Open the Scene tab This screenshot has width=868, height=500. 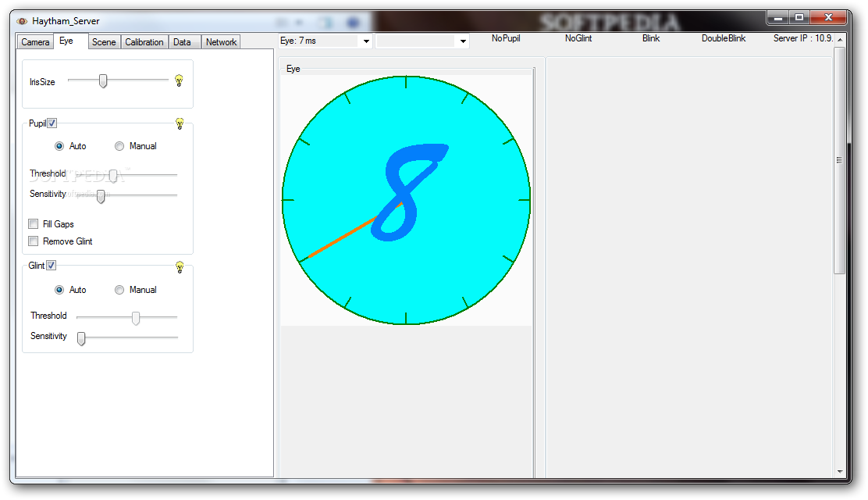[x=104, y=42]
